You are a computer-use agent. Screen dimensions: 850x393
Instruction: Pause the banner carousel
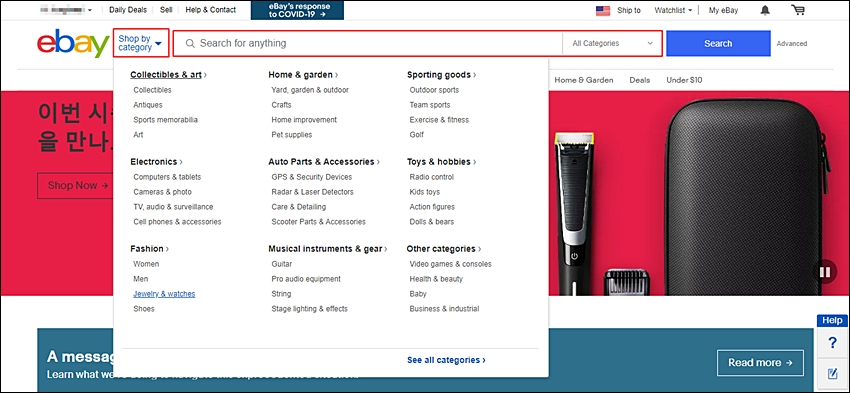pyautogui.click(x=825, y=272)
